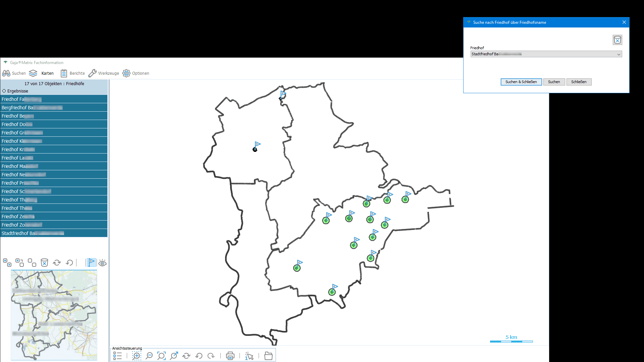
Task: Zoom to full extent icon
Action: pyautogui.click(x=161, y=356)
